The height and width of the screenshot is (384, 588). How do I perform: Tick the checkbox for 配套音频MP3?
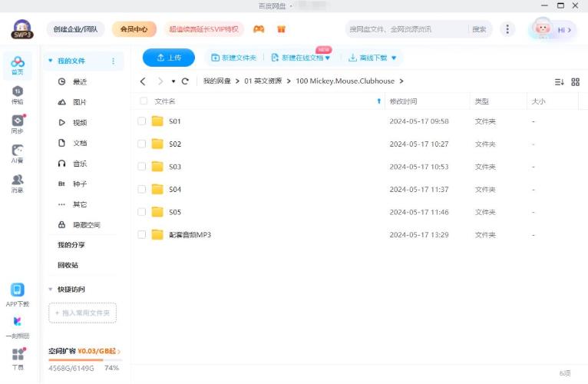(x=142, y=234)
